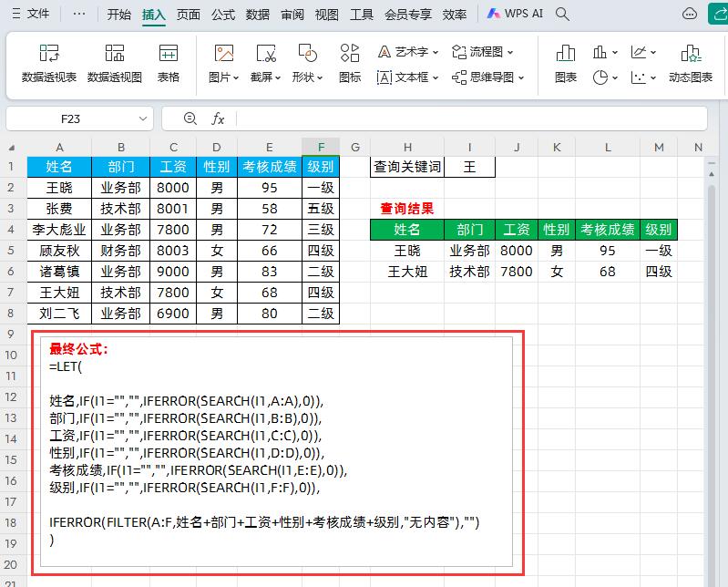Click the bar chart type icon
Image resolution: width=728 pixels, height=587 pixels.
[x=600, y=52]
